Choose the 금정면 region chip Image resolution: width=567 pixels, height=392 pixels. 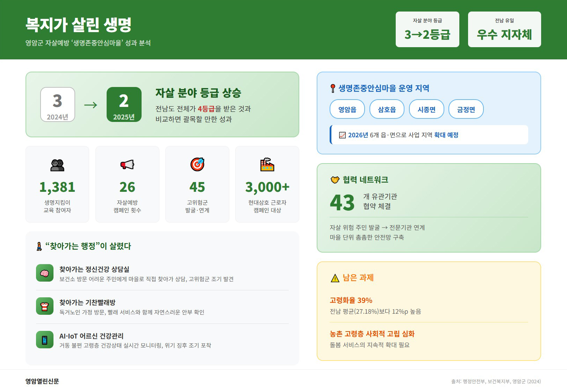(466, 109)
